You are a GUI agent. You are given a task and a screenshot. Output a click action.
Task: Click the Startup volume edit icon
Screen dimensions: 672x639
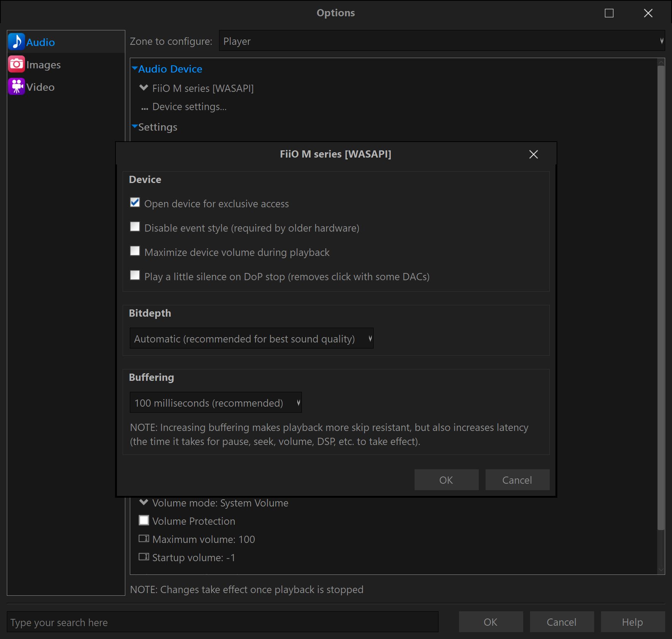coord(144,557)
